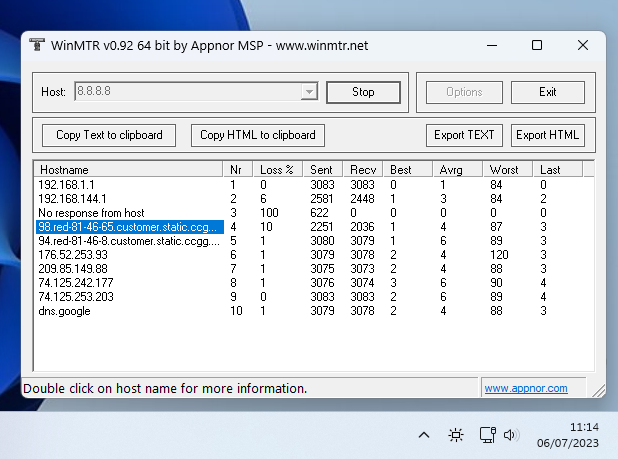Click the Loss % column header

coord(279,170)
